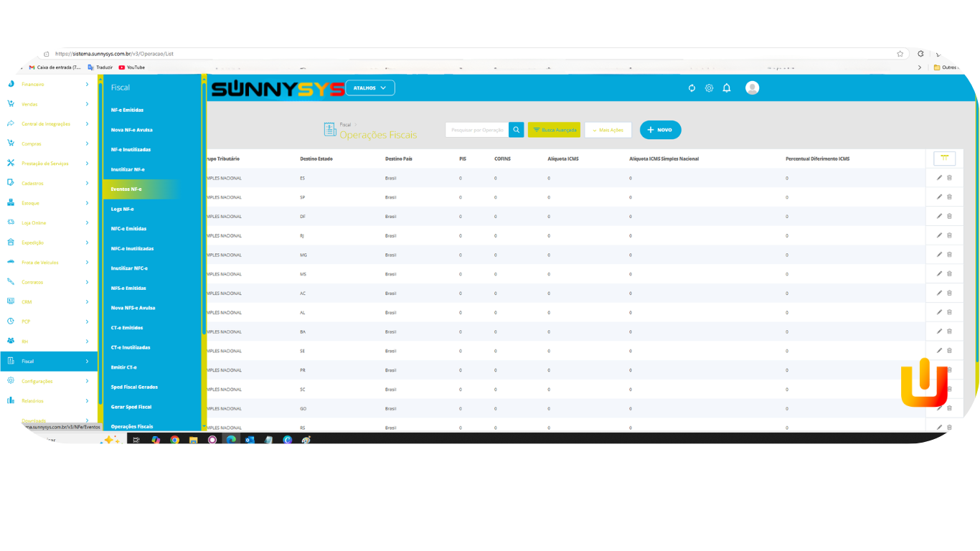Delete the SP row with the trash icon
Screen dimensions: 980x551
tap(949, 197)
